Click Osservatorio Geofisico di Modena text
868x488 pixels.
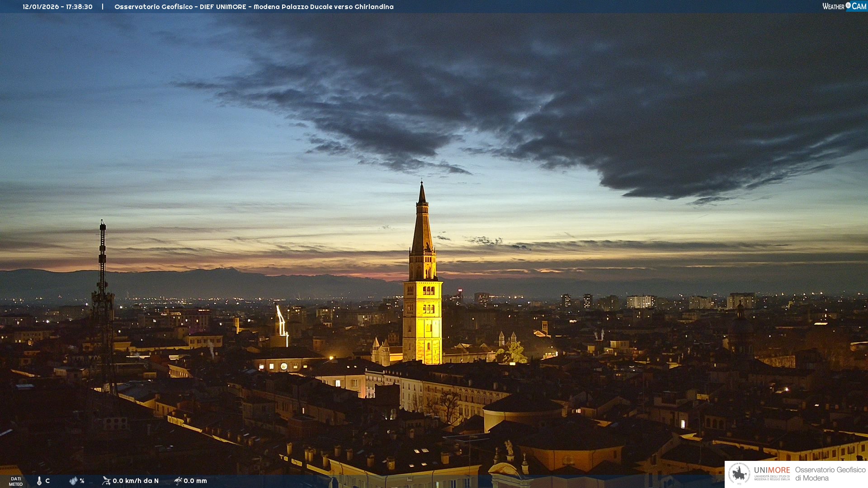830,474
